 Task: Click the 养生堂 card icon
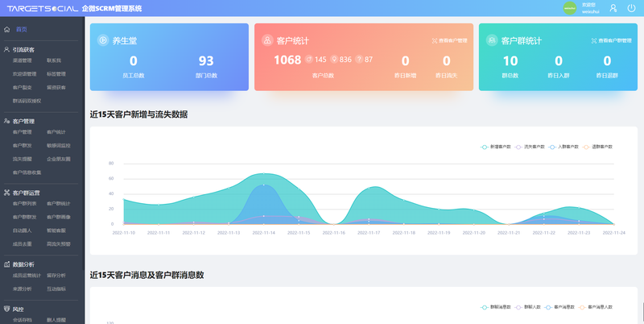102,40
